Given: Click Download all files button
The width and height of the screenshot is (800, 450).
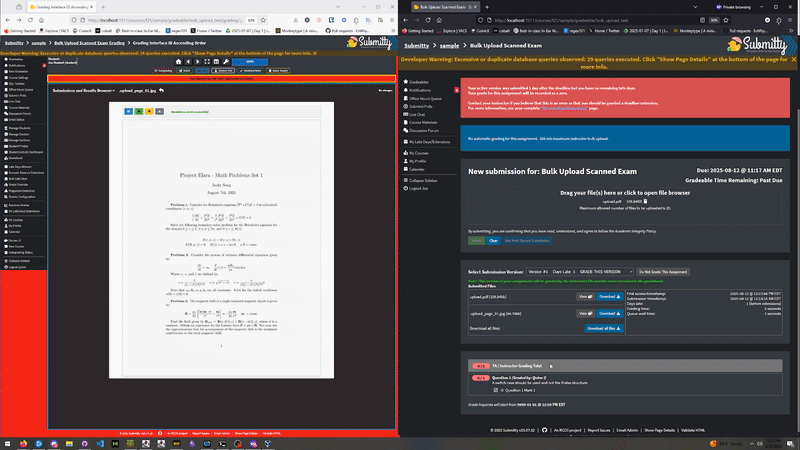Looking at the screenshot, I should [604, 328].
